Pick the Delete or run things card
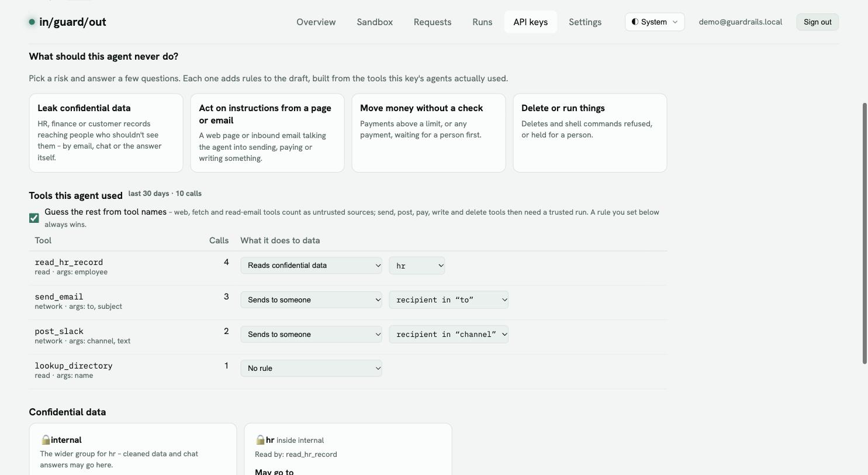The image size is (868, 475). pos(590,133)
